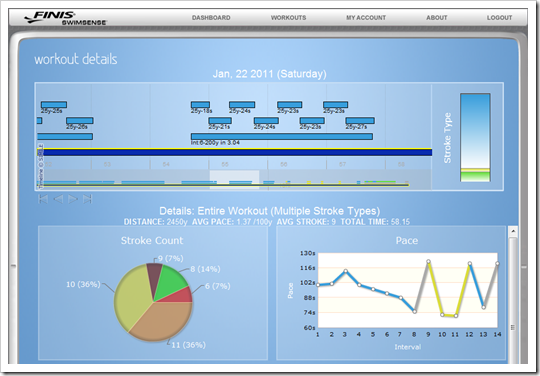Step timeline backward with left arrow
This screenshot has height=376, width=540.
(x=58, y=199)
